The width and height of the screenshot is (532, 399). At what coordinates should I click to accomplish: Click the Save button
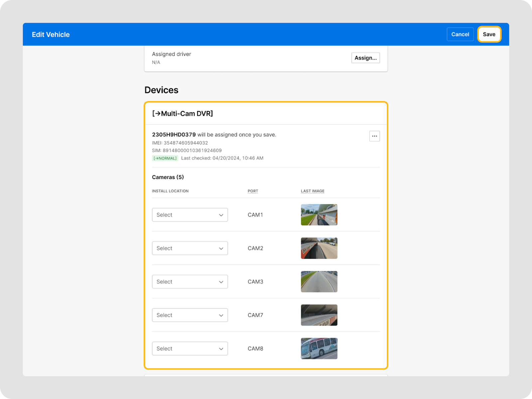[489, 34]
